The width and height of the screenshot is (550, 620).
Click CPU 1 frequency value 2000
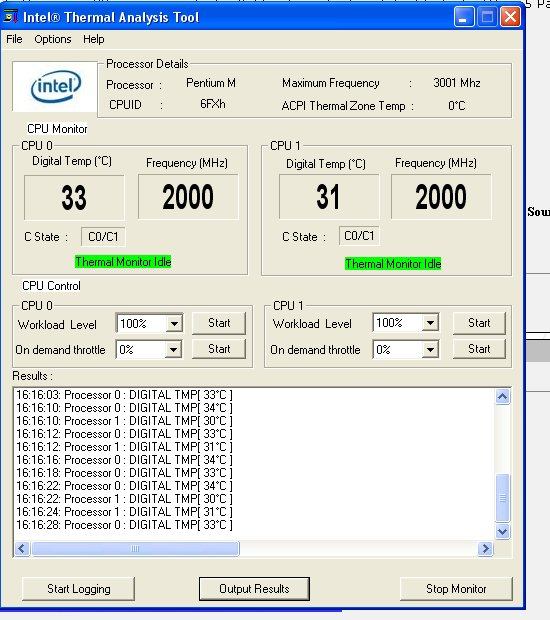pos(441,197)
